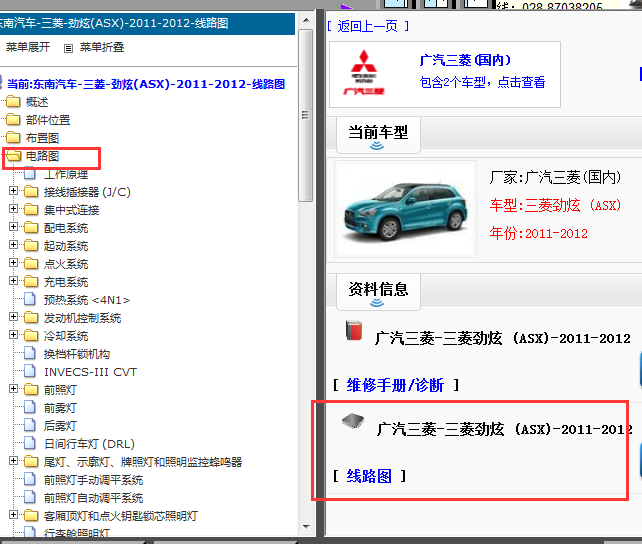642x544 pixels.
Task: Click the 菜单折叠 list icon
Action: pos(68,48)
